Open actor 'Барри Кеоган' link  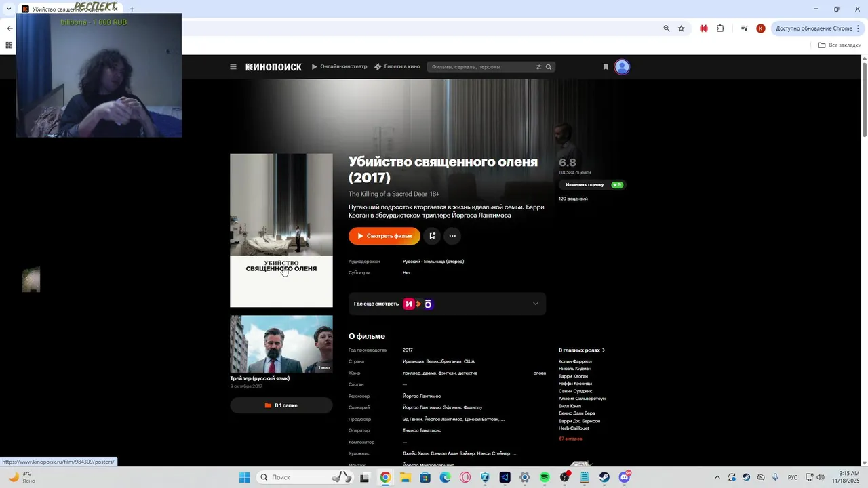point(573,376)
